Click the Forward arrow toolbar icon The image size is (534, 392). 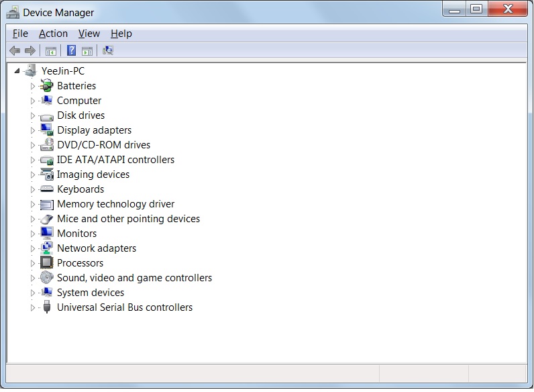(30, 51)
